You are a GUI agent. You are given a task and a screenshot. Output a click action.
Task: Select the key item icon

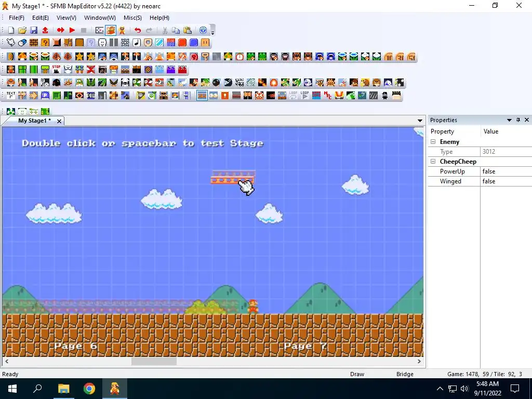coord(205,56)
